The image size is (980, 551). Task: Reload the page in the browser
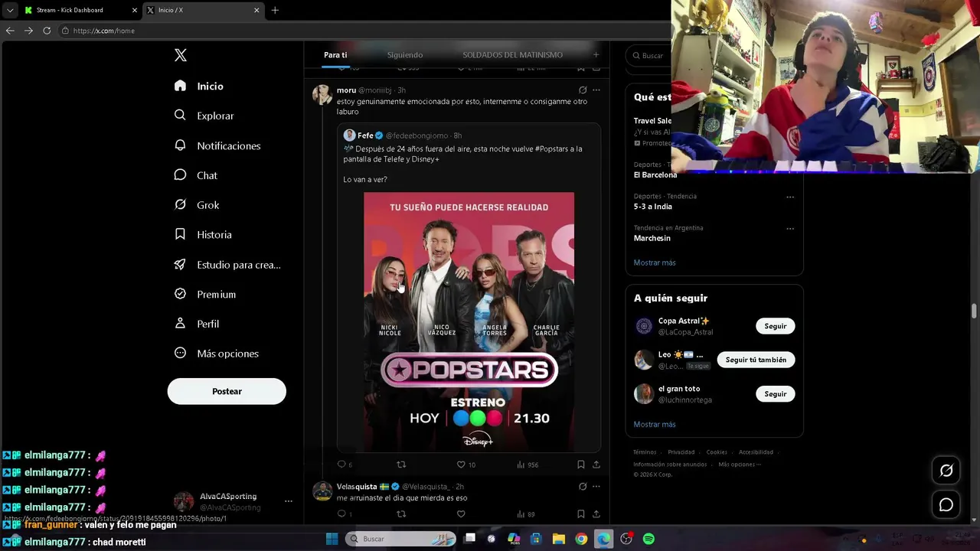[47, 31]
